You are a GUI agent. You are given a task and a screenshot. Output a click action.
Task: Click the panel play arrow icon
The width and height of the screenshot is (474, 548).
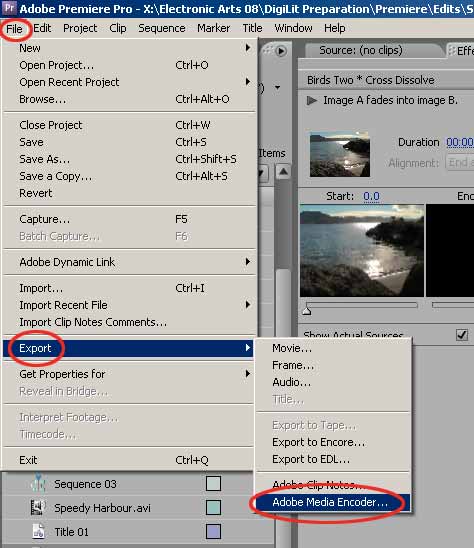pyautogui.click(x=281, y=51)
